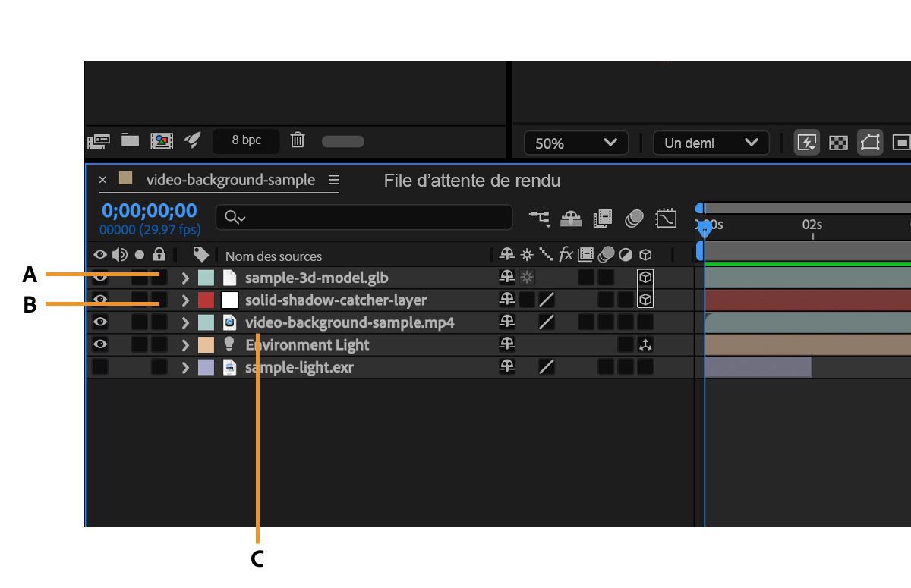Click the timecode field showing 0;00;00;00

point(147,211)
